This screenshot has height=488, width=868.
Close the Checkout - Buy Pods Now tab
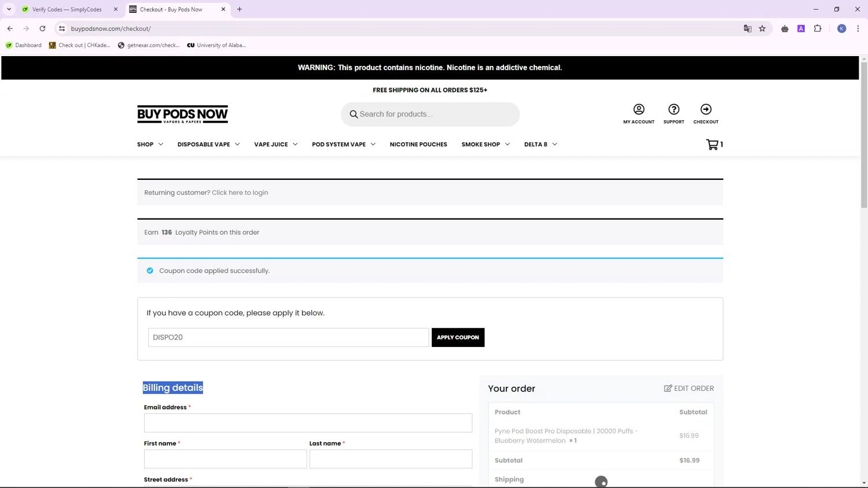pyautogui.click(x=223, y=9)
